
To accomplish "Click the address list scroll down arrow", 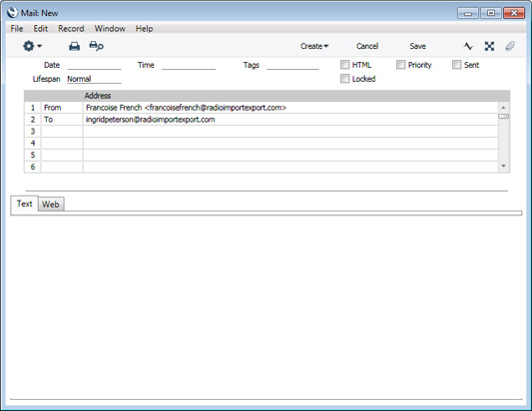I will pos(503,166).
